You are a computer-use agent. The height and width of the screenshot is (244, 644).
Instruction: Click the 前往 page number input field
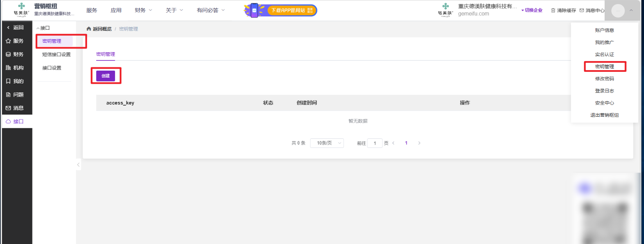(375, 143)
